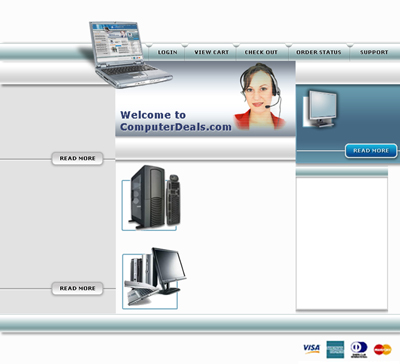Open the LOGIN navigation item
Image resolution: width=400 pixels, height=364 pixels.
click(167, 52)
